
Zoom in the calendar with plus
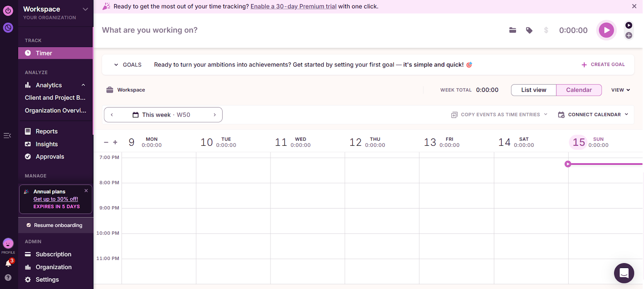115,142
